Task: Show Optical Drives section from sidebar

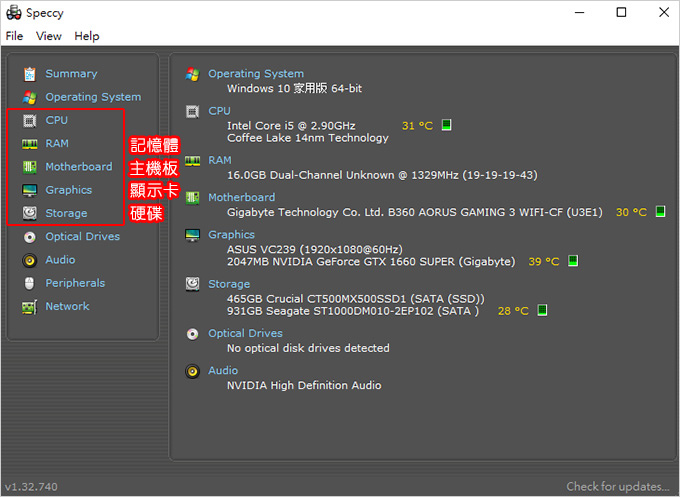Action: pos(83,237)
